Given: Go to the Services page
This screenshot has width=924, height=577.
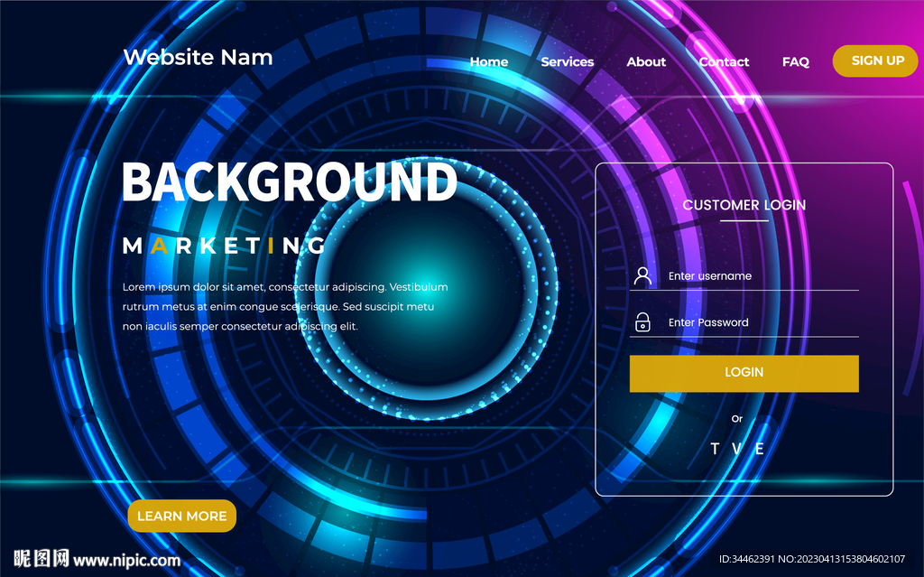Looking at the screenshot, I should 568,61.
